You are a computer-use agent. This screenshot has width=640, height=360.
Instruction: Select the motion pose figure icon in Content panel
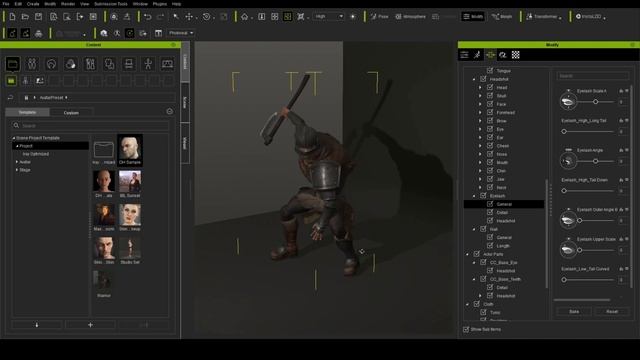coord(148,64)
